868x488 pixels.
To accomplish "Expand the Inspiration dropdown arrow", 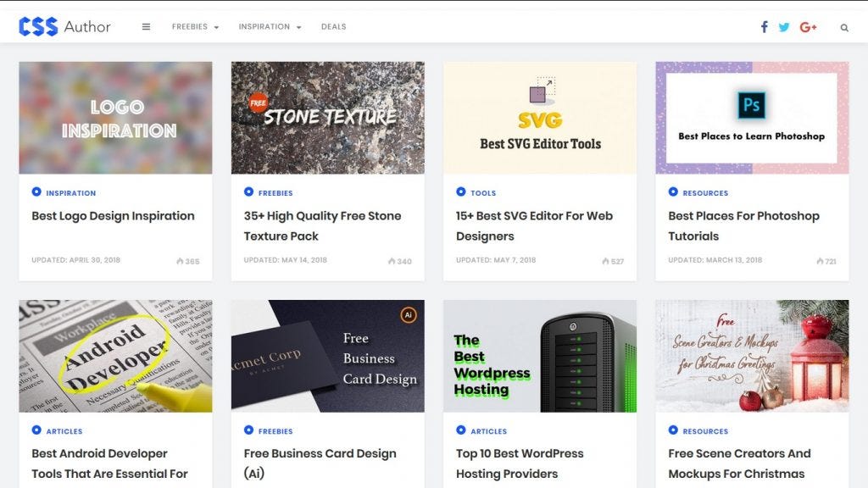I will [299, 27].
